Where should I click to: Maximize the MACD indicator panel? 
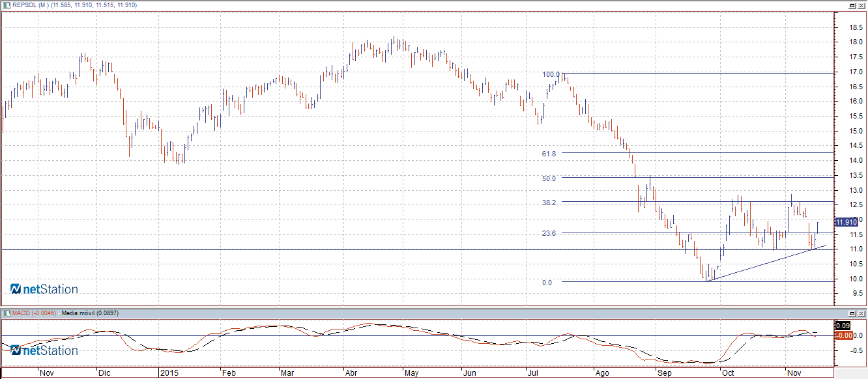(852, 313)
